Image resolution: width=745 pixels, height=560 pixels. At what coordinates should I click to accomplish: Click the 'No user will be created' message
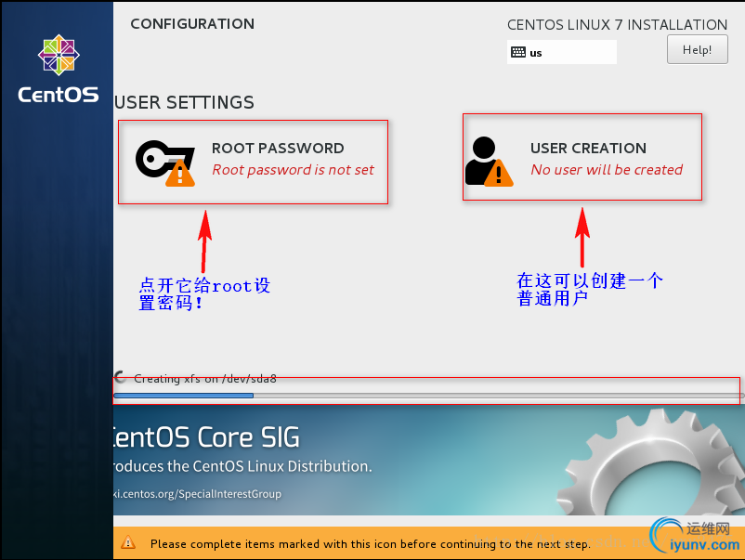coord(607,170)
